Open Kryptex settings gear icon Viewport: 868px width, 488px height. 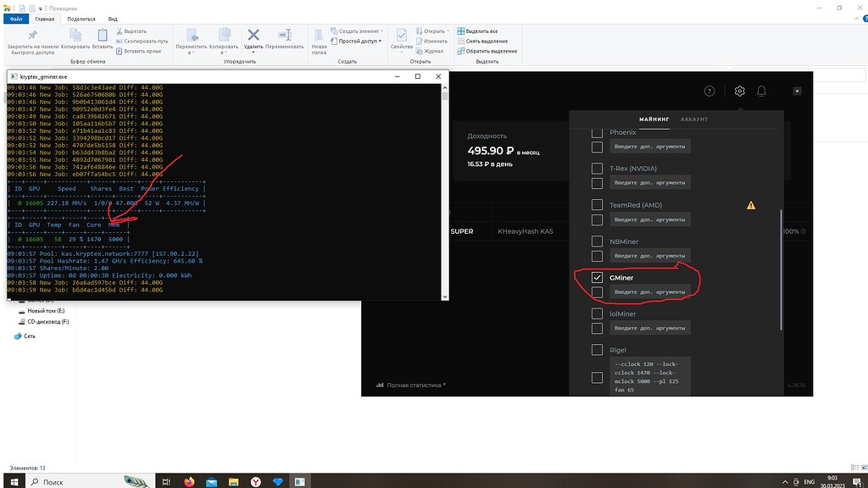pyautogui.click(x=739, y=91)
